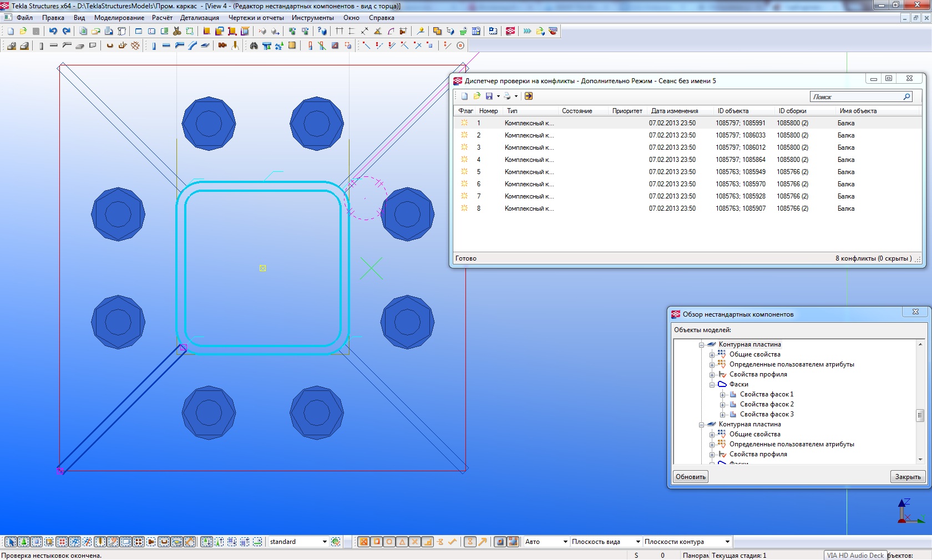Open a new model with the blank page icon
Screen dimensions: 932x560
pyautogui.click(x=11, y=31)
